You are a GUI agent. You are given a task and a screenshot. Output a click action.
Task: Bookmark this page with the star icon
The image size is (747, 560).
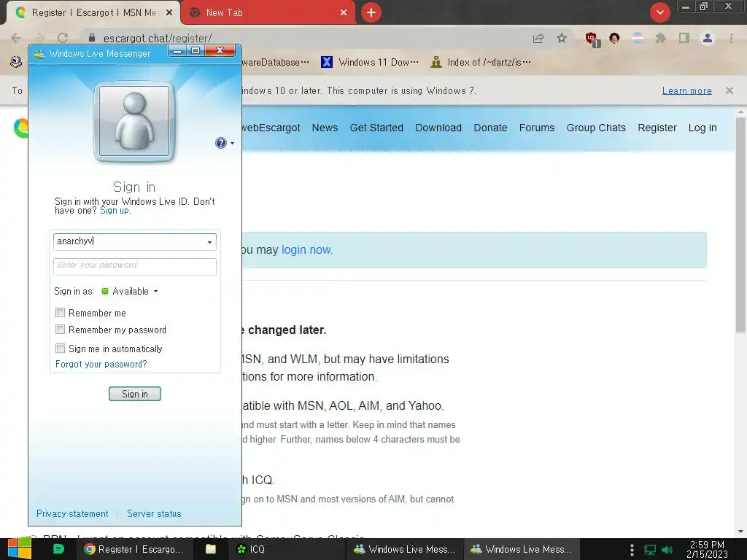click(x=562, y=38)
